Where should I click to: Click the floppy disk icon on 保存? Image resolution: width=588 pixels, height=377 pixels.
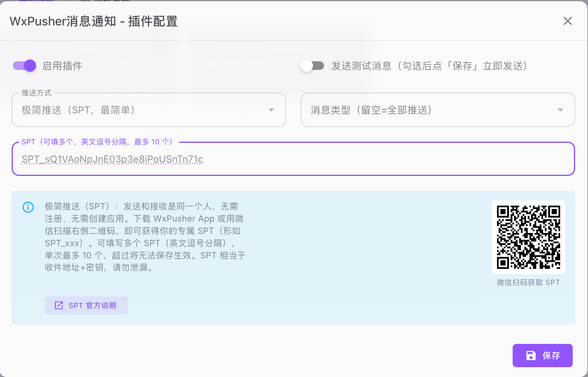tap(531, 356)
